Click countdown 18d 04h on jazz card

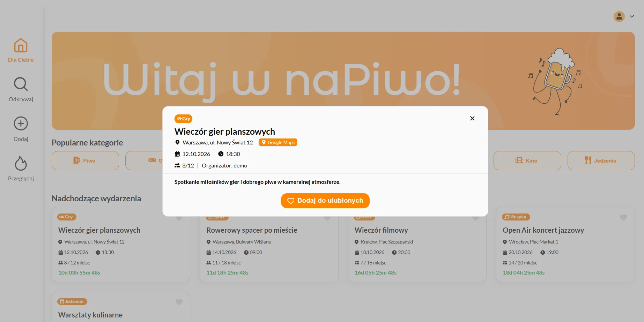pyautogui.click(x=524, y=273)
